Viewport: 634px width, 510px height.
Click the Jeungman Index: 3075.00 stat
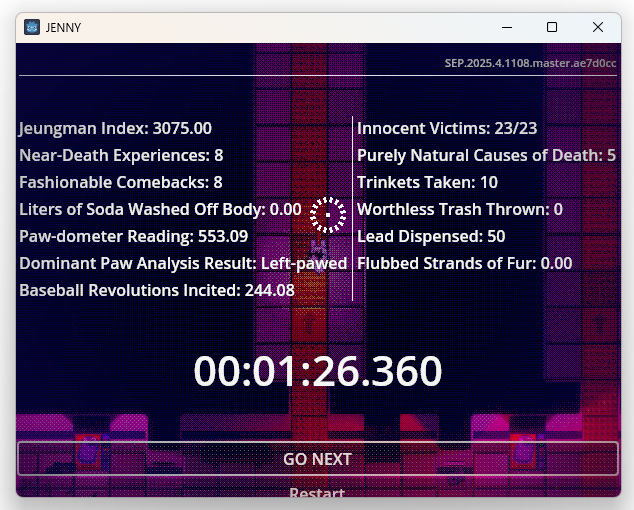[115, 128]
